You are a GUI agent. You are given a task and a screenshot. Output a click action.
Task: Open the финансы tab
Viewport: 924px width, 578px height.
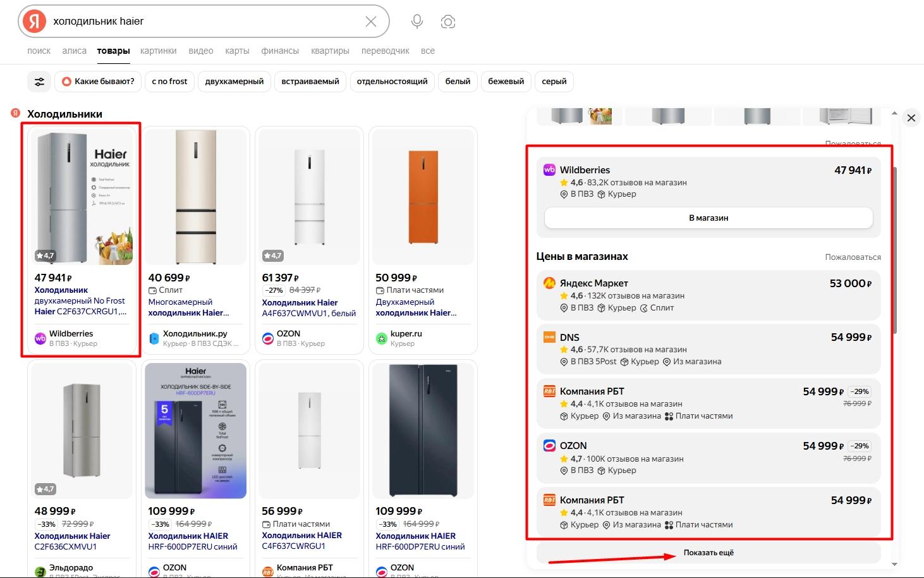pyautogui.click(x=280, y=51)
